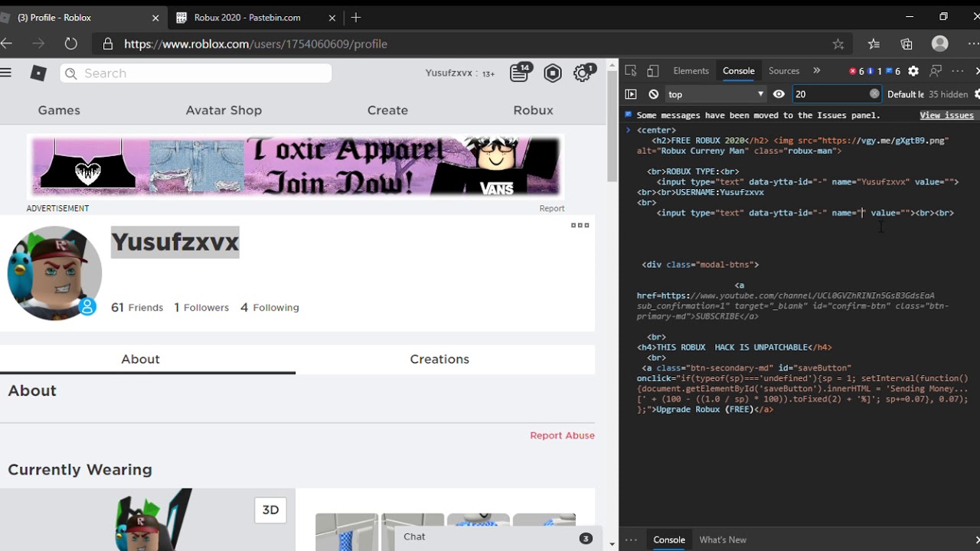
Task: Clear the console
Action: coord(654,94)
